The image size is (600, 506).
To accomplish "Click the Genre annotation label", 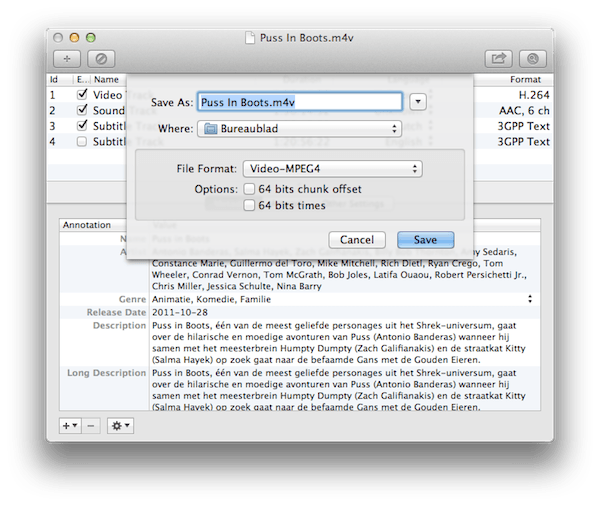I will click(x=132, y=299).
